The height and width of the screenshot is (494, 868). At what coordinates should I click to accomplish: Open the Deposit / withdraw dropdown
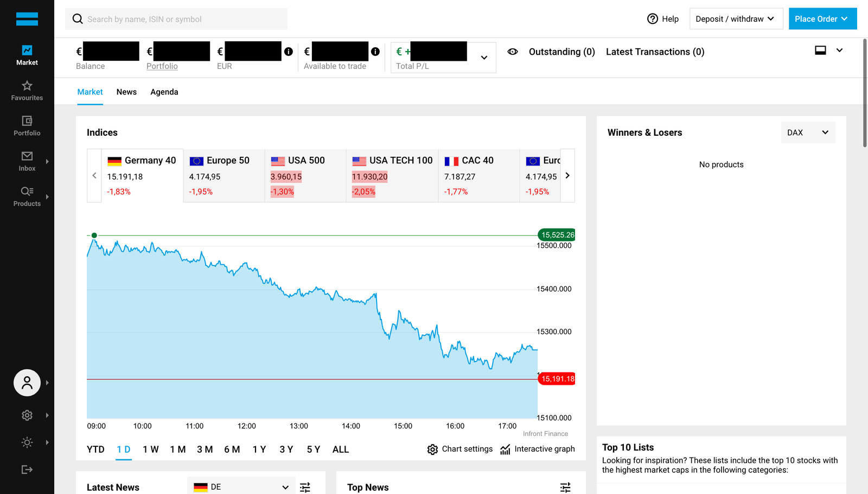pyautogui.click(x=736, y=19)
